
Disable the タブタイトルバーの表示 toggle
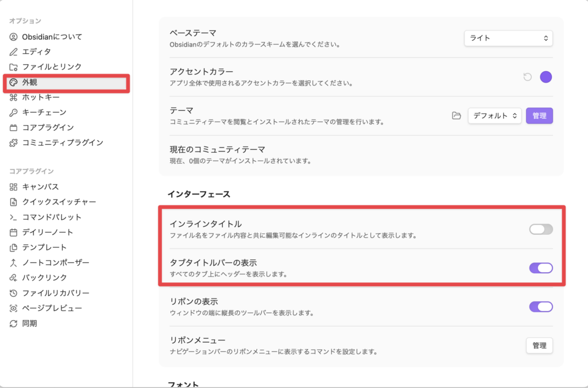(x=541, y=267)
